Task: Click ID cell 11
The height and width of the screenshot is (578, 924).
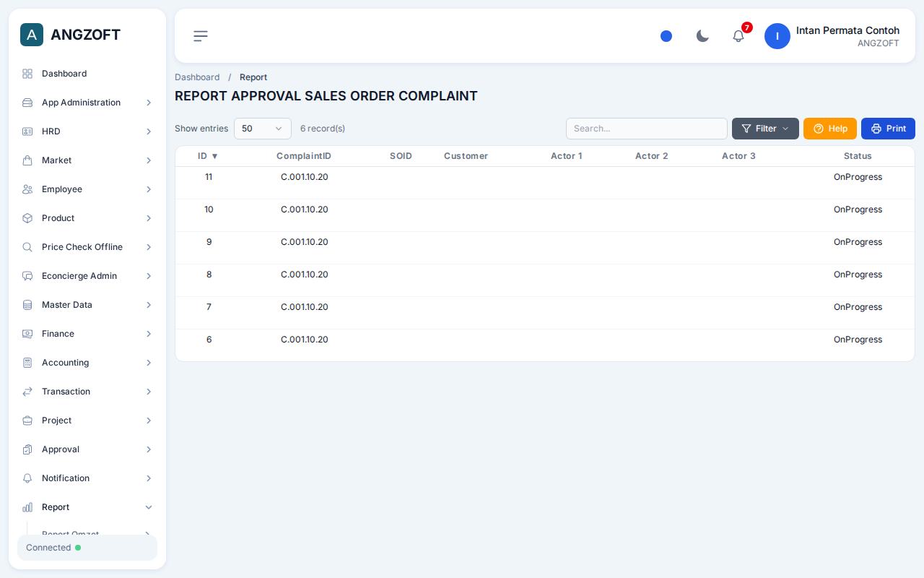Action: [x=209, y=177]
